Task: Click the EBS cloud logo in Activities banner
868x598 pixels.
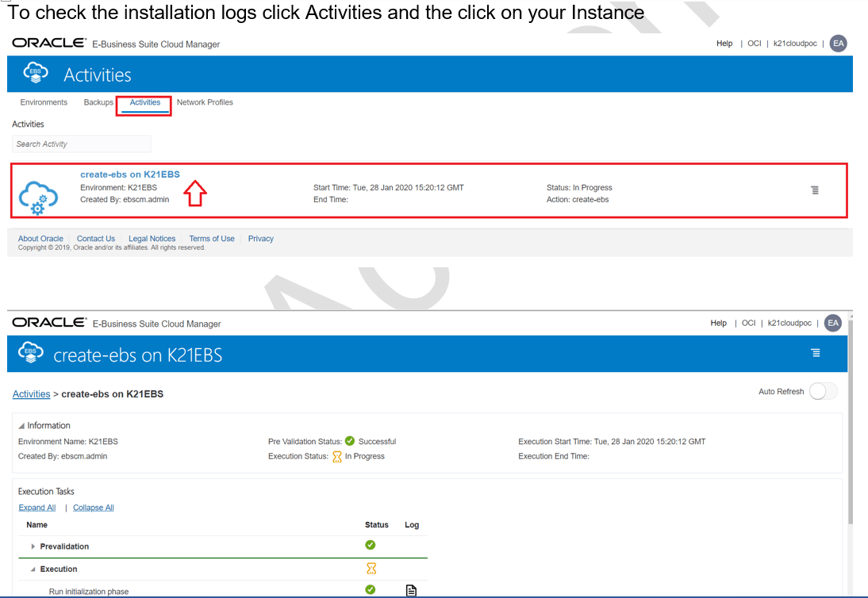Action: pos(36,74)
